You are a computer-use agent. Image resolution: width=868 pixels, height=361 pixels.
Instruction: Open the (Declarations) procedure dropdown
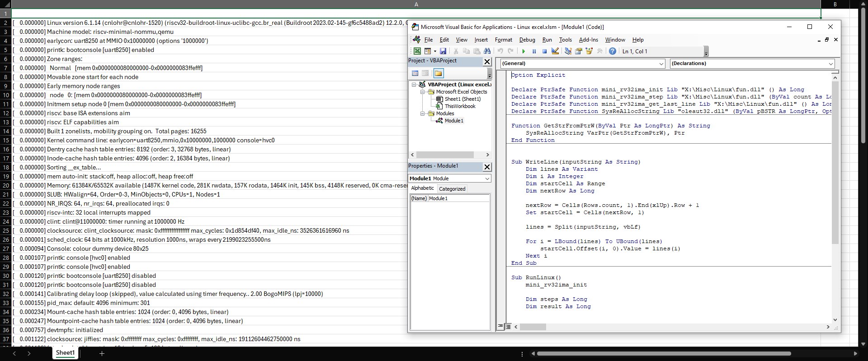coord(830,64)
